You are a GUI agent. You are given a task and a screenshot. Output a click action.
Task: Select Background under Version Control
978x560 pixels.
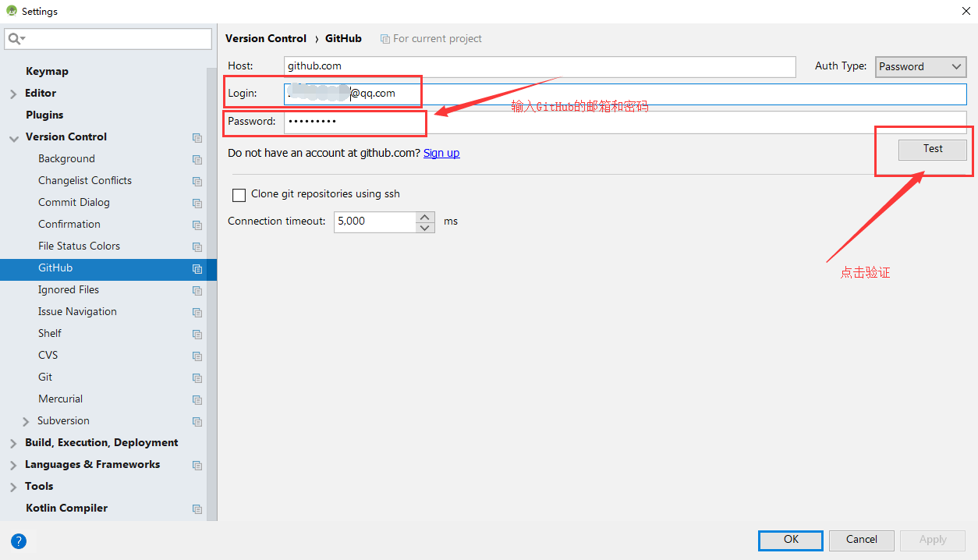coord(66,158)
